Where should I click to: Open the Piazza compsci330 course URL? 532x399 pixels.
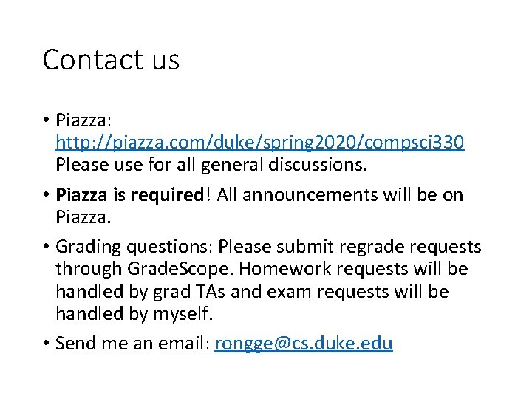[260, 142]
